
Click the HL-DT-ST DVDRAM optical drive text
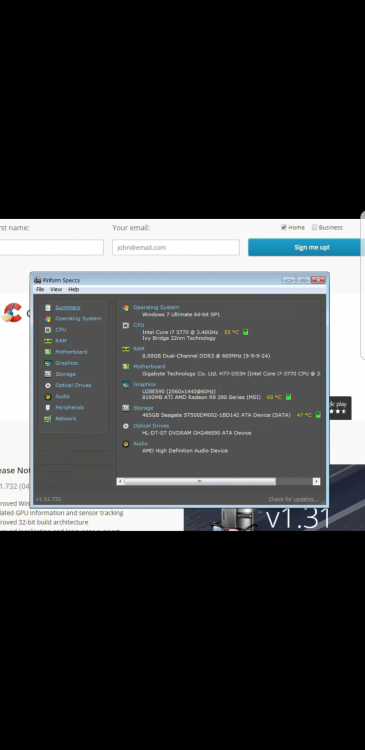197,433
